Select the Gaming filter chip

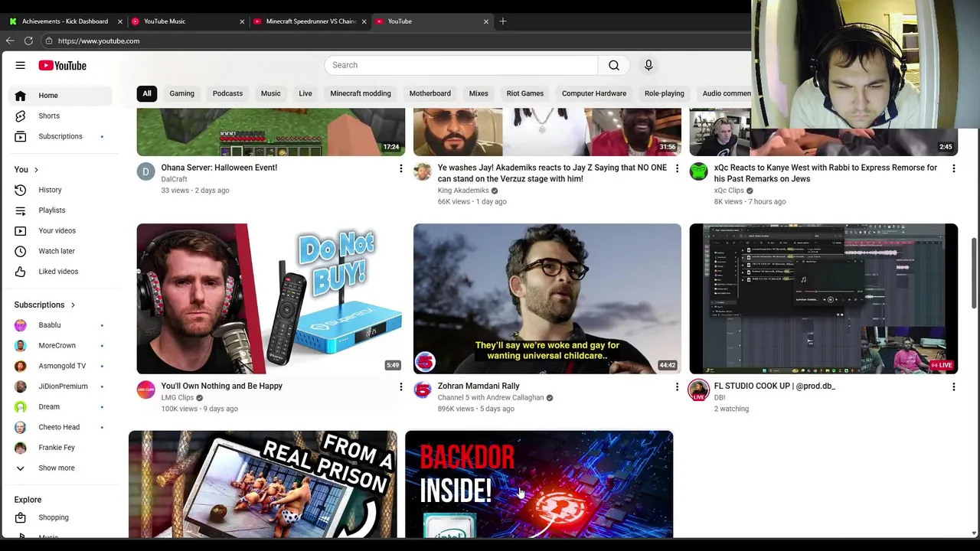181,93
